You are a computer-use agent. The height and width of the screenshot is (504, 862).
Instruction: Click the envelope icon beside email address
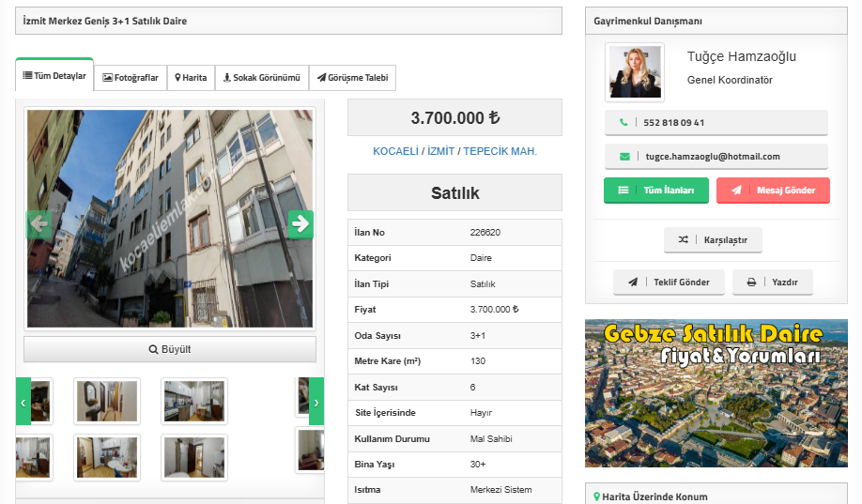(x=623, y=157)
